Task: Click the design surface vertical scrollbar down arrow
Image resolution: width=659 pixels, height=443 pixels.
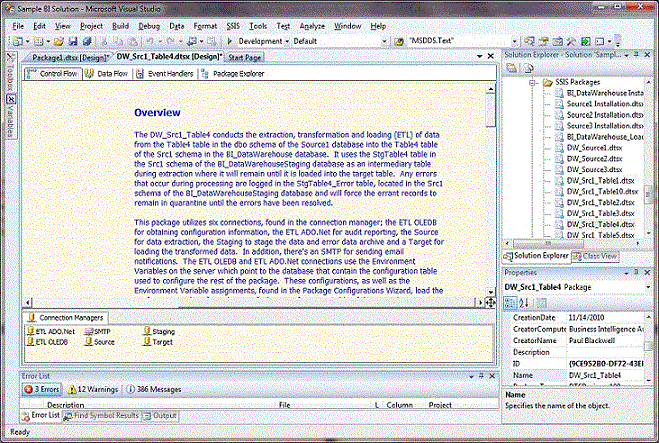Action: click(x=490, y=292)
